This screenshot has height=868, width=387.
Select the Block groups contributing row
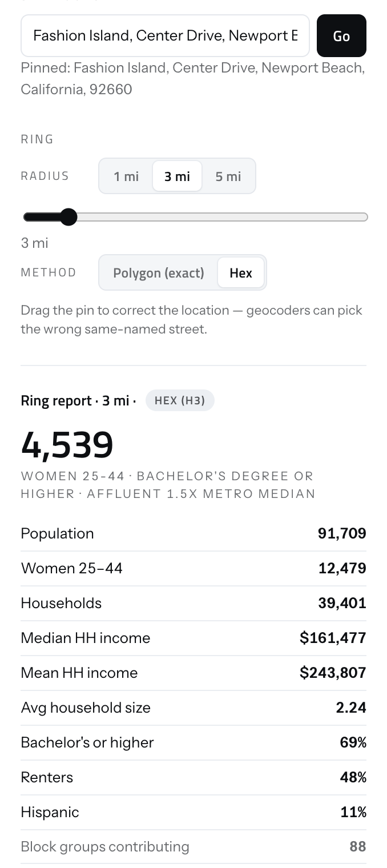[193, 846]
